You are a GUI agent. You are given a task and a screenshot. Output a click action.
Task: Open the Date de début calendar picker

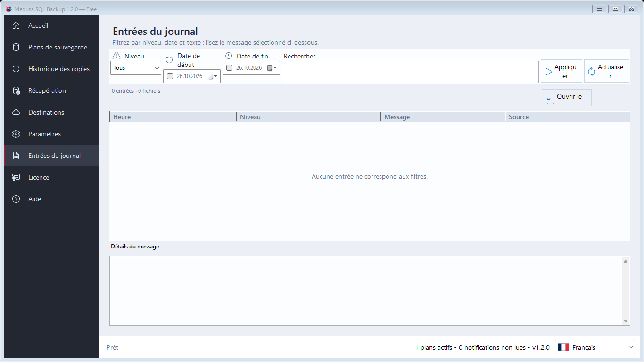[x=213, y=76]
